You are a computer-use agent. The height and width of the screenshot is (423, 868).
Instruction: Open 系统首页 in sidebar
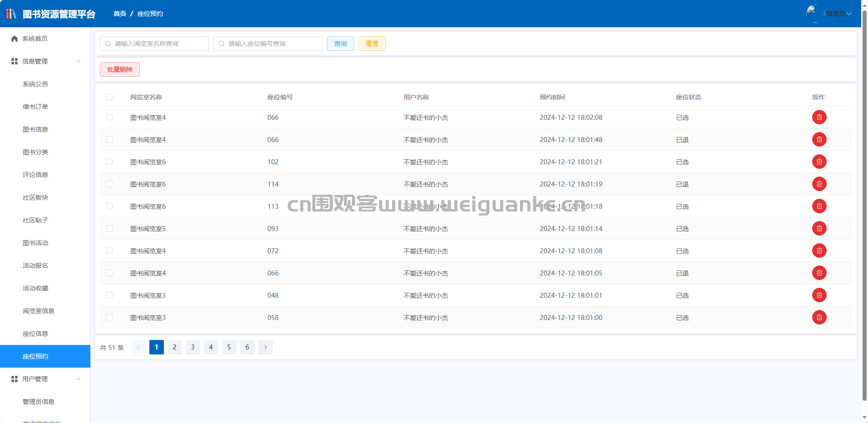tap(45, 39)
